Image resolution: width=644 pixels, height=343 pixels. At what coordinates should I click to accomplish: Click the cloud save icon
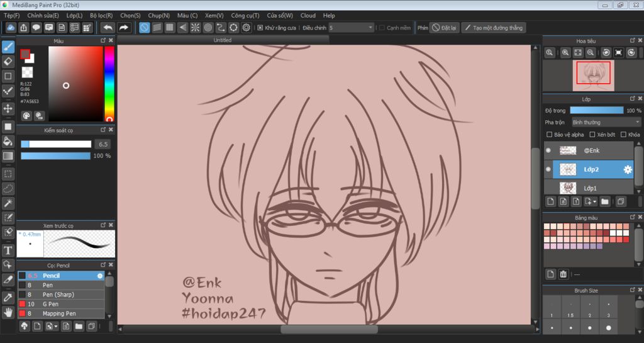11,28
